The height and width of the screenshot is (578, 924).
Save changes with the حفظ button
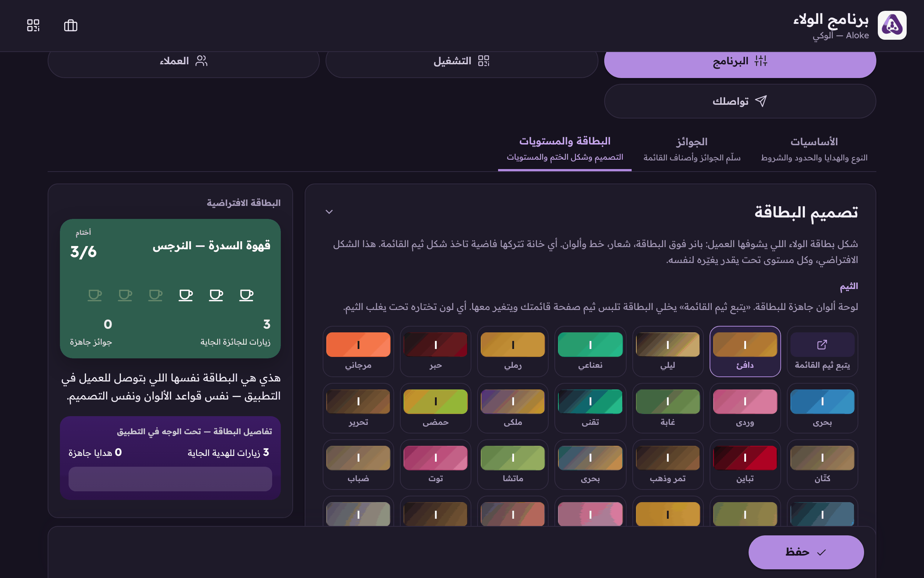click(806, 552)
